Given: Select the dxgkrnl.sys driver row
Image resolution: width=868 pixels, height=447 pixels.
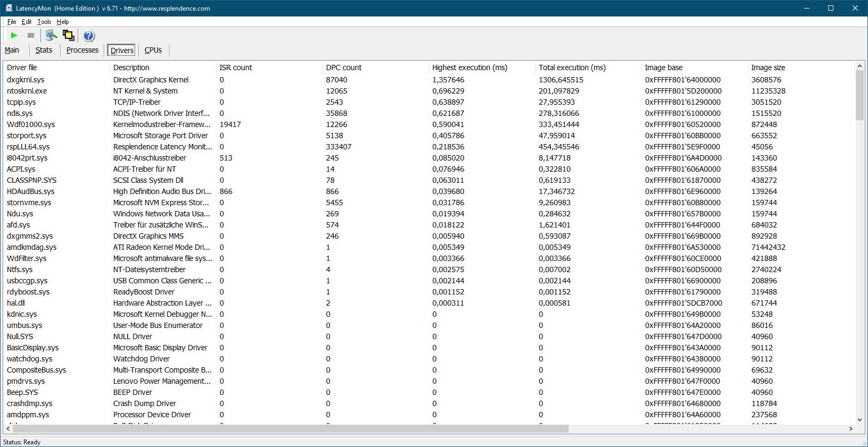Looking at the screenshot, I should tap(429, 80).
